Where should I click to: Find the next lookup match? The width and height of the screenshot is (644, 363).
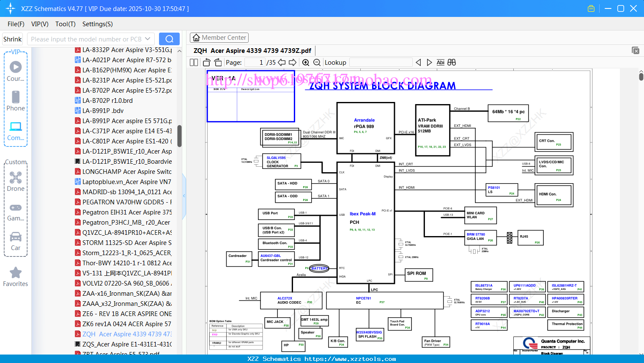429,62
